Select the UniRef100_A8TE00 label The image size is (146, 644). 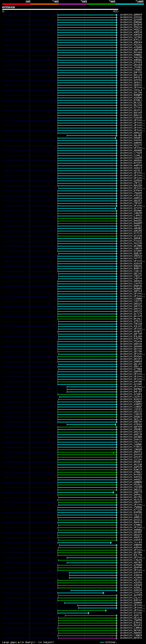131,638
